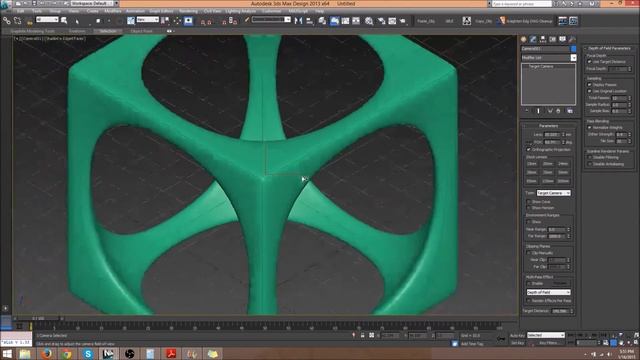This screenshot has width=640, height=360.
Task: Toggle Use Target Distance checkbox
Action: [x=590, y=62]
